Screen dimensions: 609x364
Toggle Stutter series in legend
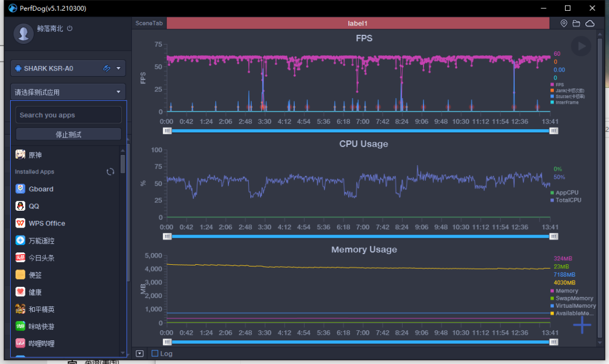[x=567, y=96]
